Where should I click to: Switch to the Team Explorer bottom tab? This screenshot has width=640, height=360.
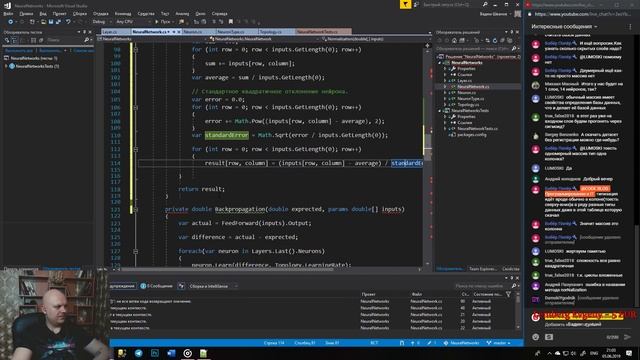[482, 269]
